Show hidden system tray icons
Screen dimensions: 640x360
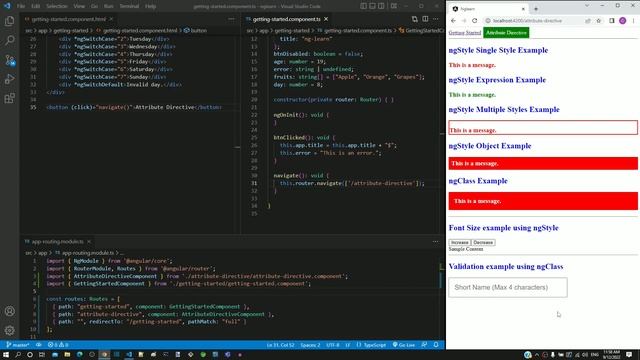click(537, 355)
